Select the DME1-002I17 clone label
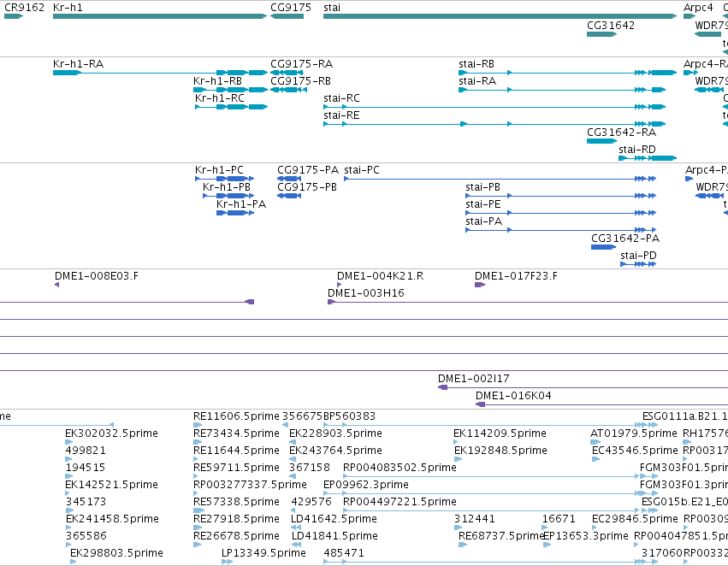The height and width of the screenshot is (566, 728). pyautogui.click(x=474, y=379)
